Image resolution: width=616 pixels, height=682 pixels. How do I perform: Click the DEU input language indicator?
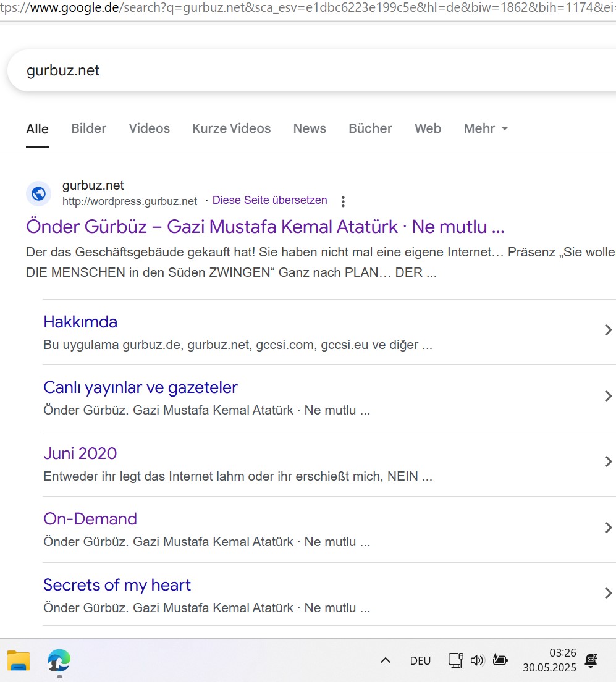420,661
